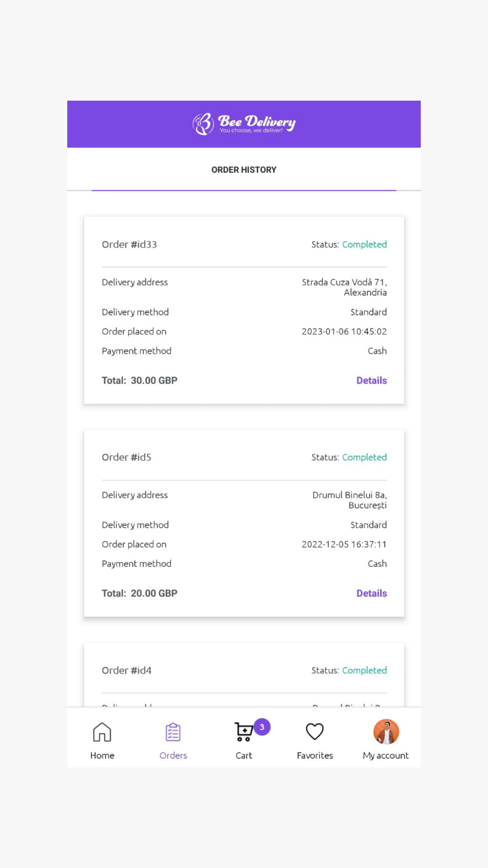The height and width of the screenshot is (868, 488).
Task: Tap the cart badge showing 3
Action: pyautogui.click(x=262, y=727)
